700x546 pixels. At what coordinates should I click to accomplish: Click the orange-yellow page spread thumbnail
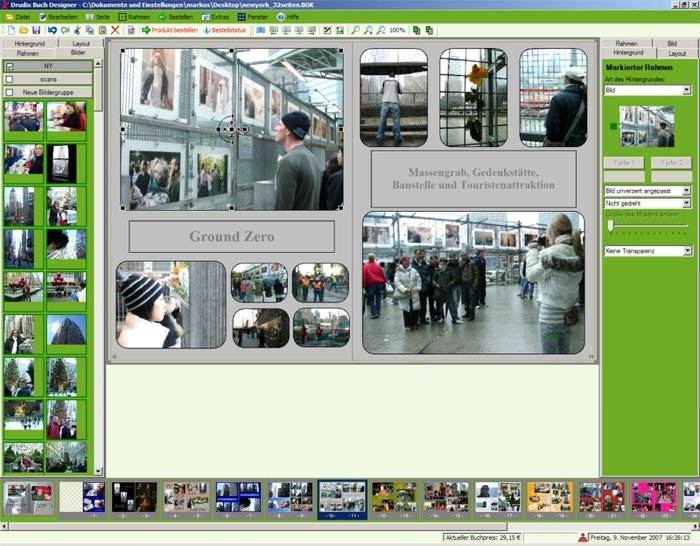550,499
